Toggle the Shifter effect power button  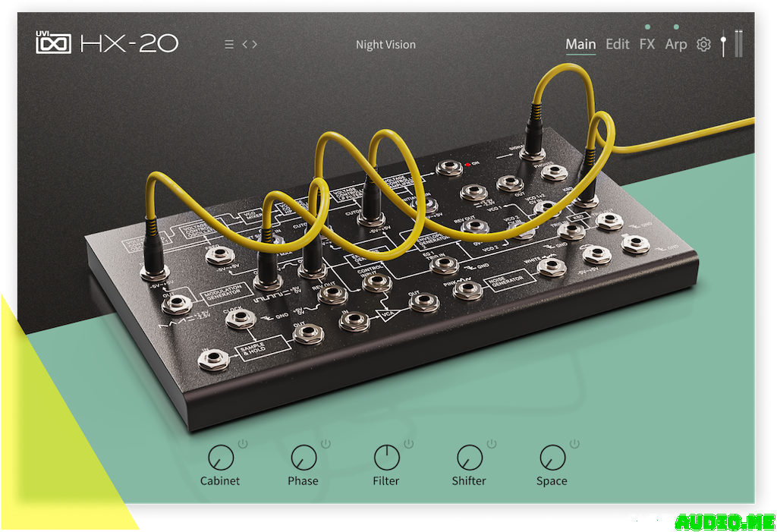click(x=492, y=444)
